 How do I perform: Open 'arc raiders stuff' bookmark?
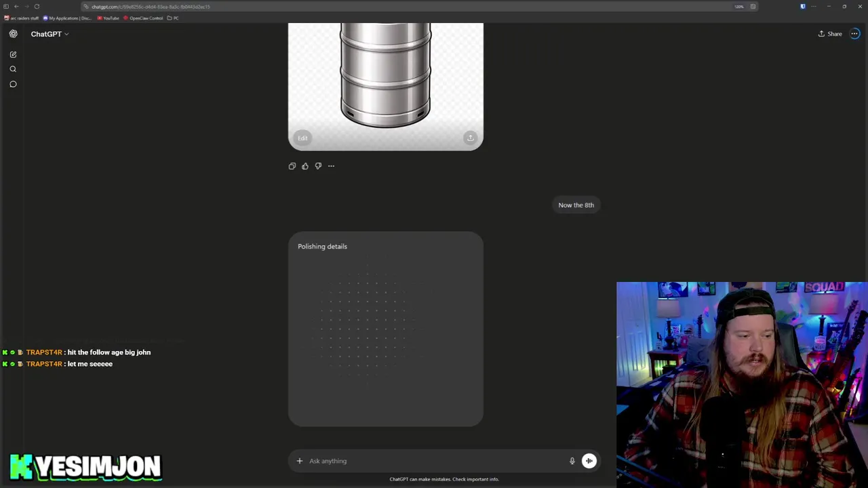pos(22,18)
